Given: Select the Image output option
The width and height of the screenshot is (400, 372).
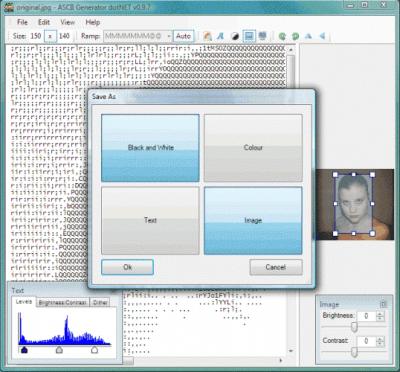Looking at the screenshot, I should coord(253,220).
